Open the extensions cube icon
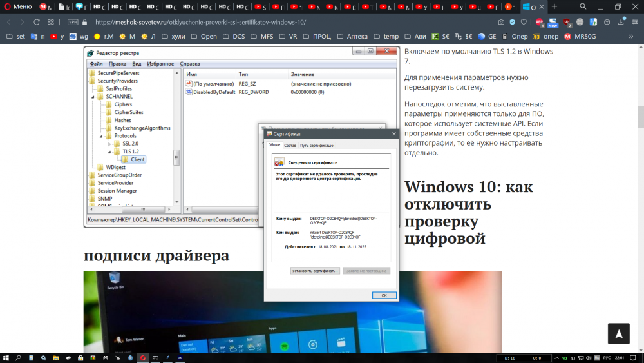Image resolution: width=644 pixels, height=363 pixels. click(x=607, y=22)
